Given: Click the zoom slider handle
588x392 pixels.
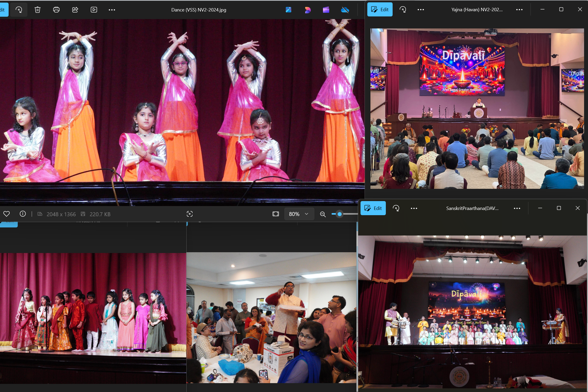Looking at the screenshot, I should [339, 214].
